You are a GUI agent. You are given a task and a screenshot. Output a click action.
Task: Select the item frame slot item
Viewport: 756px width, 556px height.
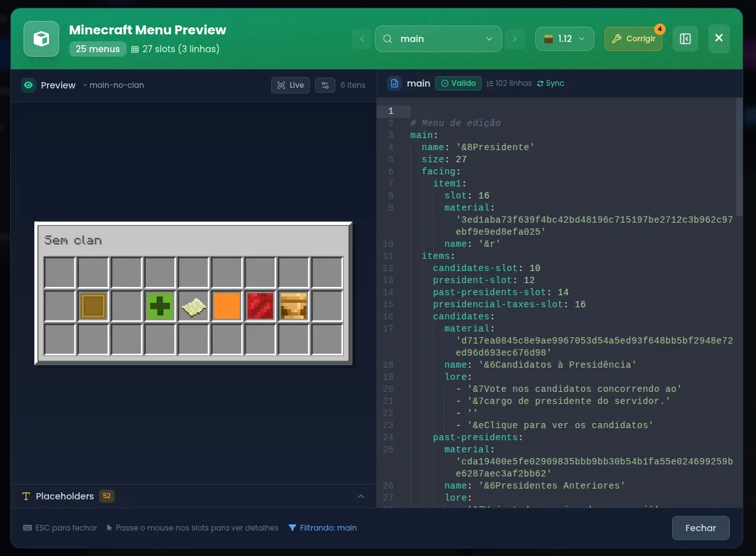93,306
